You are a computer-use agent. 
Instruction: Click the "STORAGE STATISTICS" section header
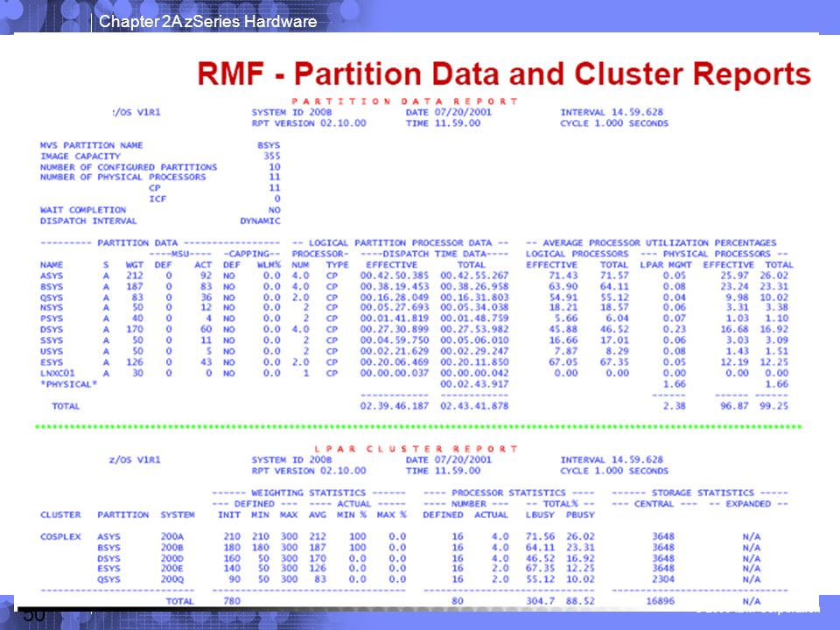coord(703,493)
